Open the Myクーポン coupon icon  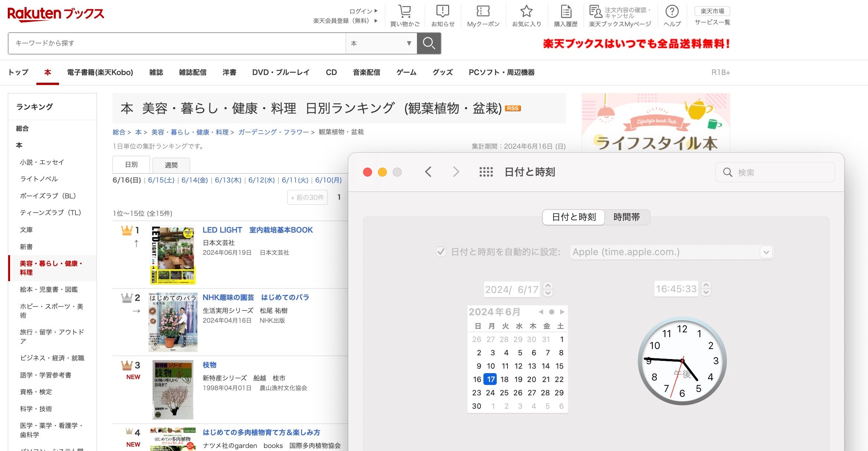click(x=483, y=12)
